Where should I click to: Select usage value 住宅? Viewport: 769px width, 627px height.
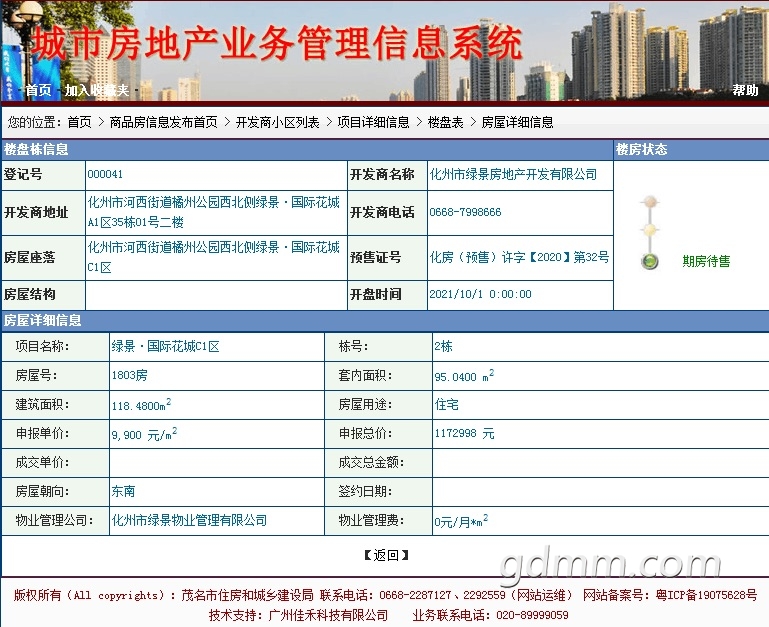pyautogui.click(x=446, y=404)
